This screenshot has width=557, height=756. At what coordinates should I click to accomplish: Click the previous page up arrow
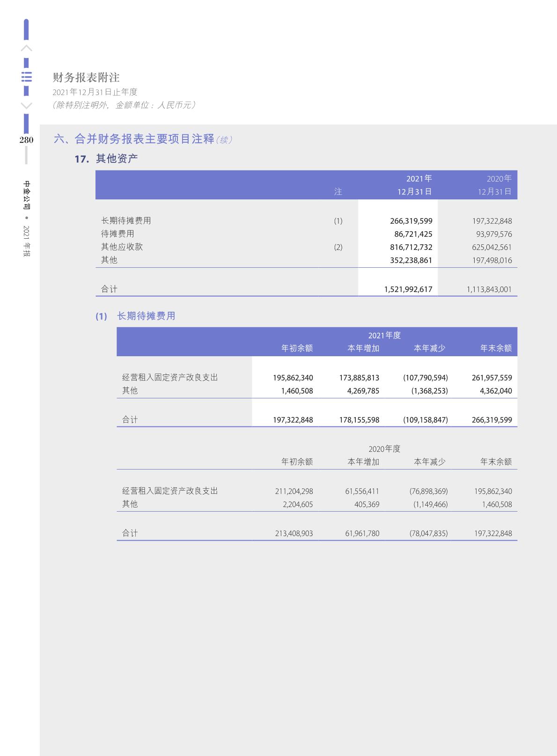pyautogui.click(x=27, y=48)
